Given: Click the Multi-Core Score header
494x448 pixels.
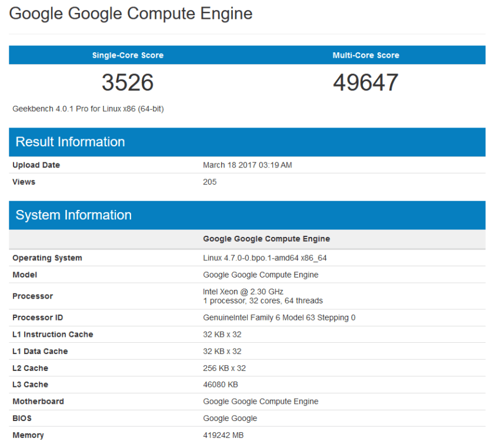Looking at the screenshot, I should pos(366,55).
